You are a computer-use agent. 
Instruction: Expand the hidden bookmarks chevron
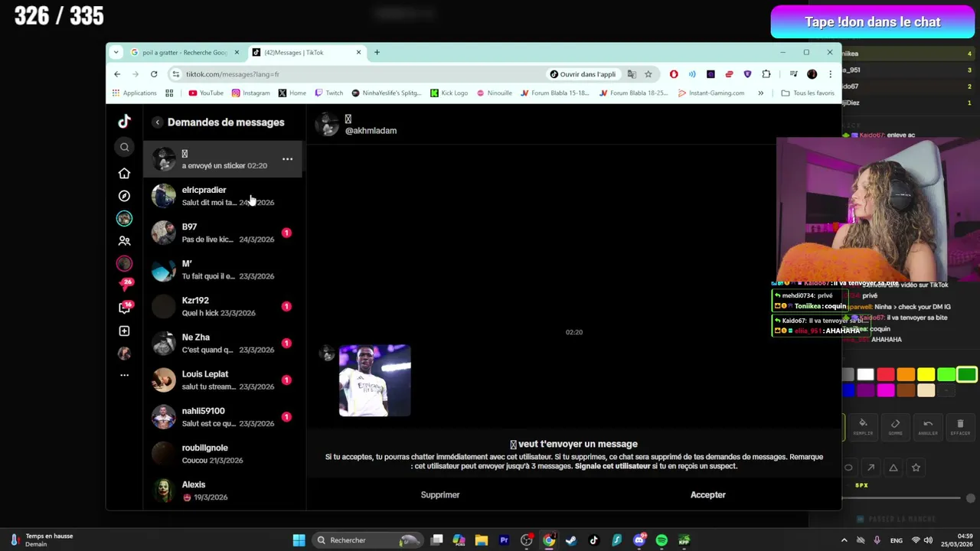pyautogui.click(x=760, y=93)
